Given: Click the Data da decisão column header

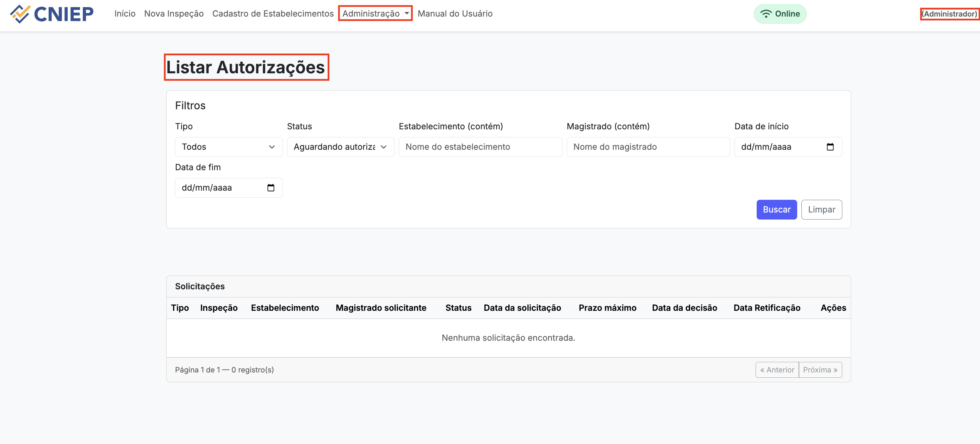Looking at the screenshot, I should [x=684, y=308].
